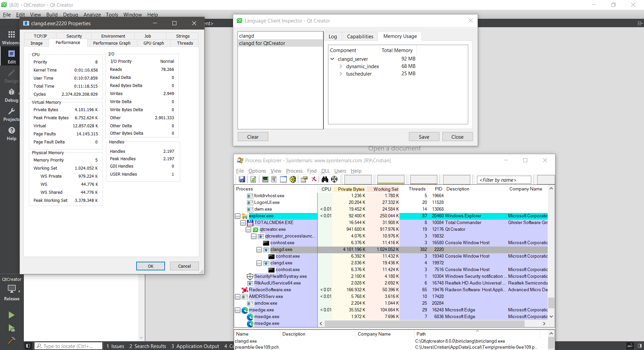The height and width of the screenshot is (350, 644).
Task: Toggle Show Process Tree toolbar icon
Action: [x=274, y=179]
